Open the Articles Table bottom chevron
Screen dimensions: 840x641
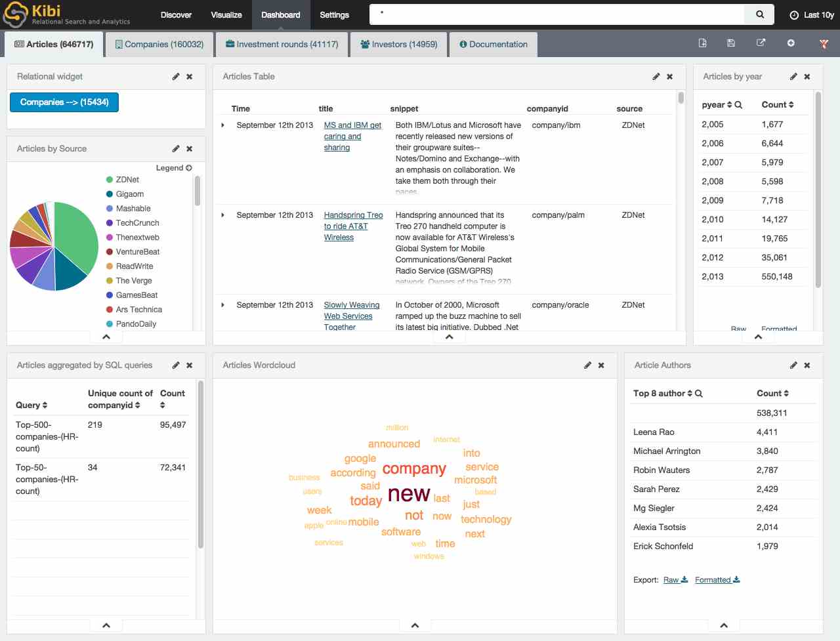450,337
